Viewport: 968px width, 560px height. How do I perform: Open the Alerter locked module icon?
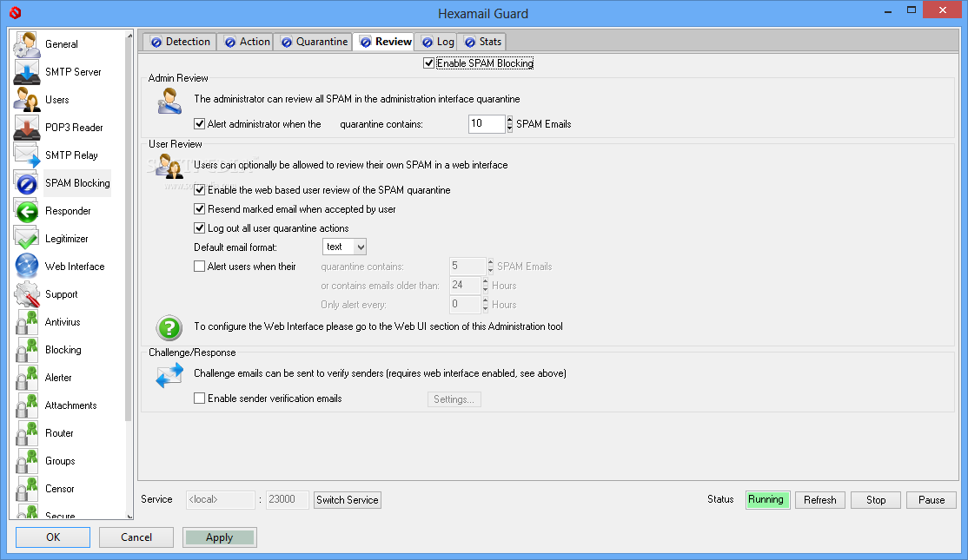27,378
